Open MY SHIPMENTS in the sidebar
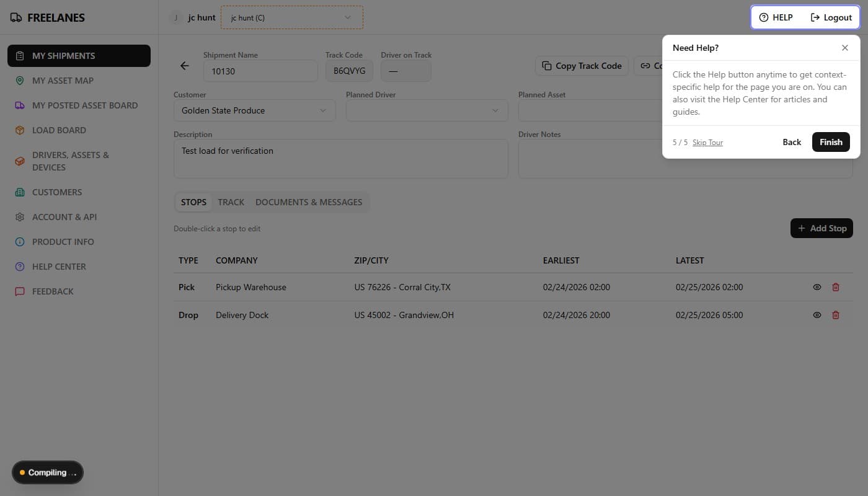Screen dimensions: 868x496 click(79, 56)
